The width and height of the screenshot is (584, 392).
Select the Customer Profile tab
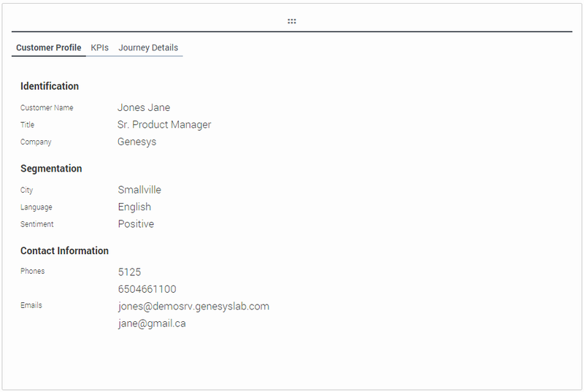pos(48,47)
